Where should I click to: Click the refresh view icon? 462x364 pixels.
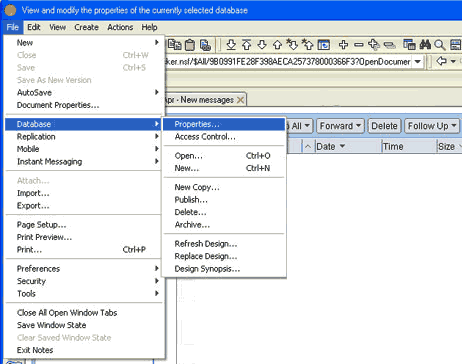[x=323, y=44]
